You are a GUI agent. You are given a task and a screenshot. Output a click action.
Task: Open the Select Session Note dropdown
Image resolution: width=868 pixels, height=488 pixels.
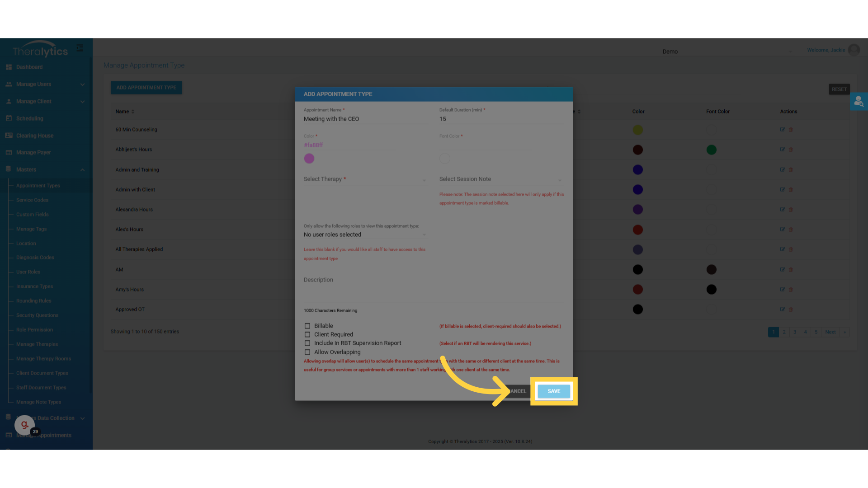[x=500, y=179]
